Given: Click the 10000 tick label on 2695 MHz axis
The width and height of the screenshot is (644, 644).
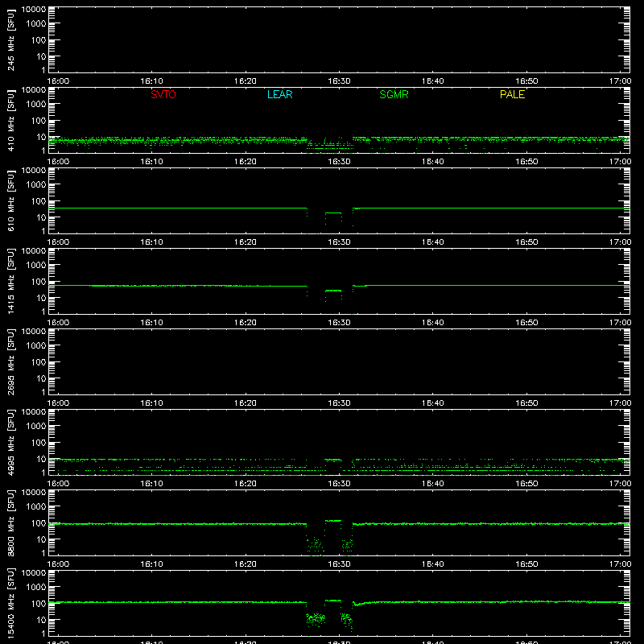Looking at the screenshot, I should [x=34, y=332].
